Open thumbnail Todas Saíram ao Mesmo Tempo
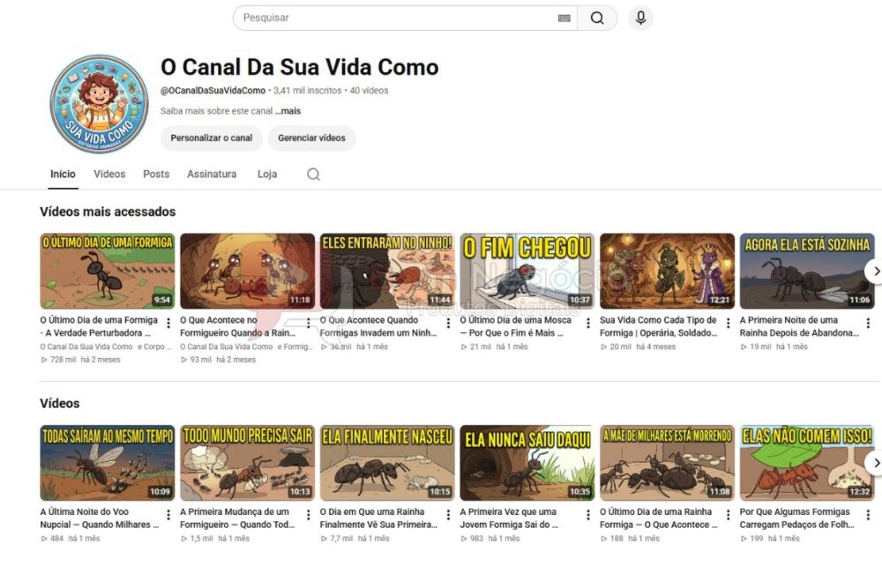Viewport: 882px width, 588px height. [x=108, y=463]
